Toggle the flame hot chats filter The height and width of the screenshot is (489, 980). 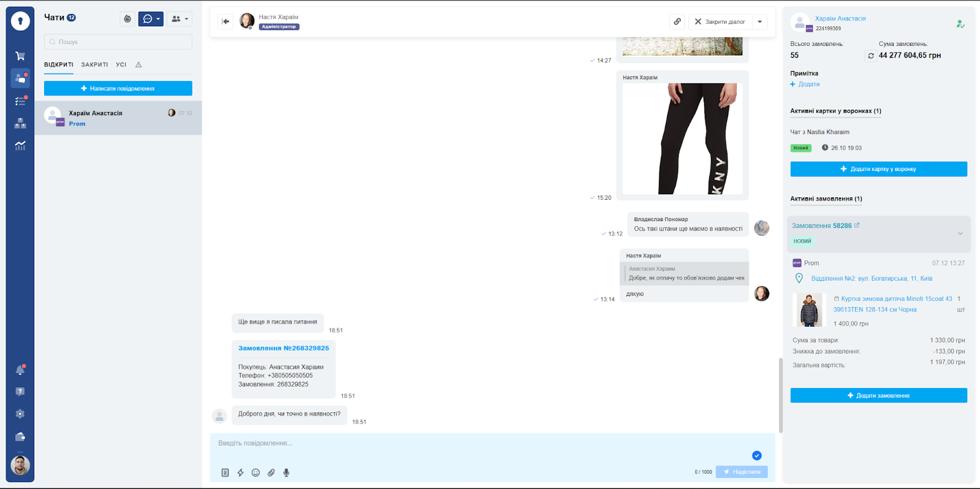[127, 19]
